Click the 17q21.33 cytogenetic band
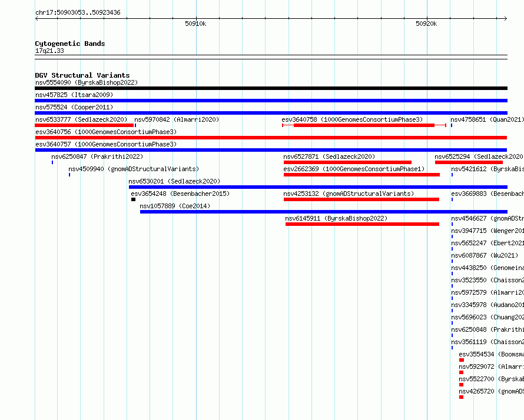The image size is (524, 420). 271,57
